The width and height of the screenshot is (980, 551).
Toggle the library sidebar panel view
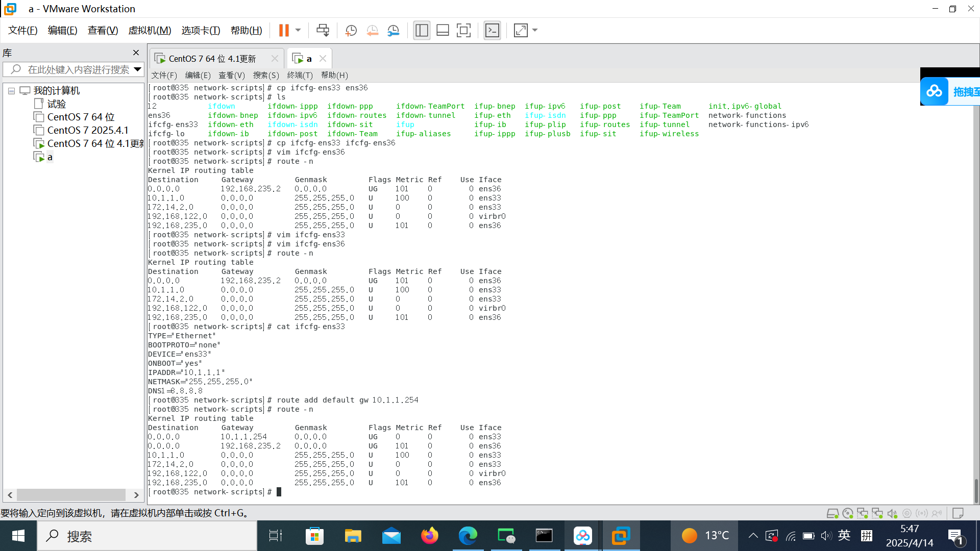pos(422,30)
